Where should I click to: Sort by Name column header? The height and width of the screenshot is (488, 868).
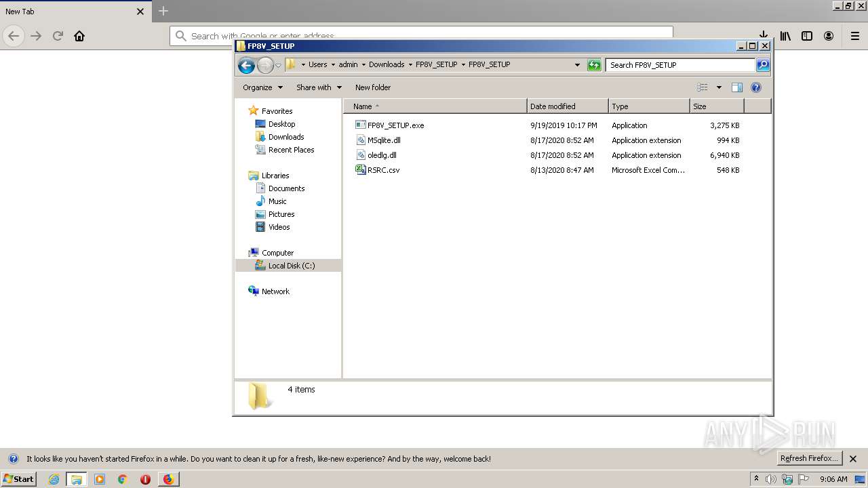tap(435, 106)
